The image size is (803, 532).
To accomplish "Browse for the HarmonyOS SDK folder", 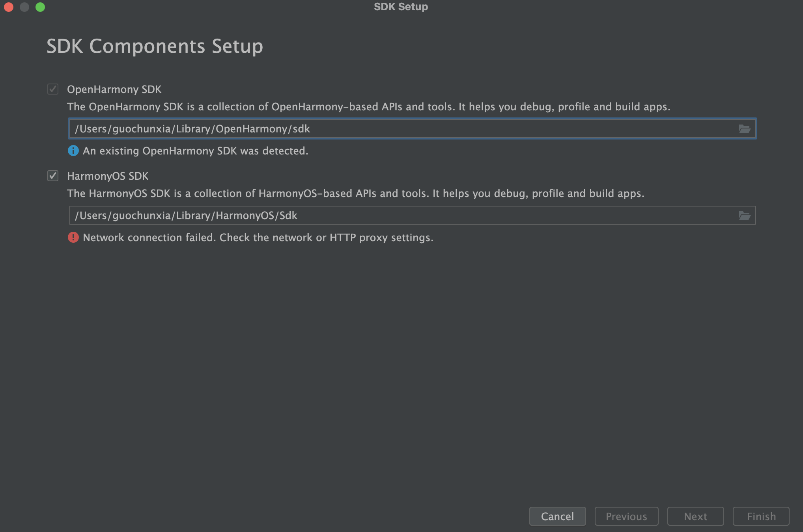I will click(744, 216).
